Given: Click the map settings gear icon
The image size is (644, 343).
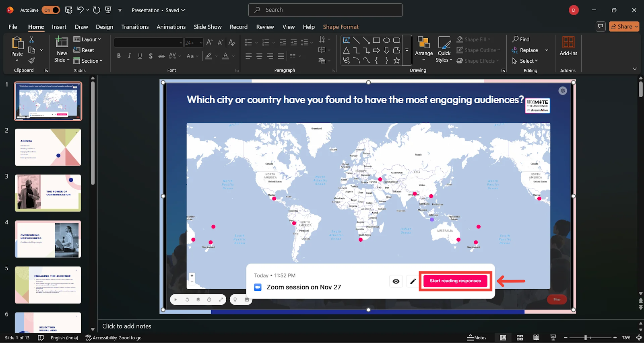Looking at the screenshot, I should (563, 91).
